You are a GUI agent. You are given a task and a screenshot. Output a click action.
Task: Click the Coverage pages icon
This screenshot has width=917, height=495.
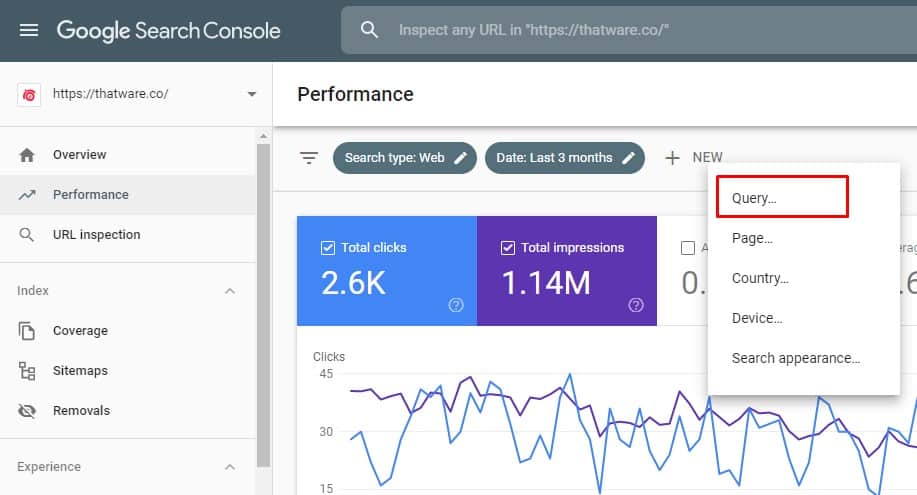pyautogui.click(x=27, y=331)
